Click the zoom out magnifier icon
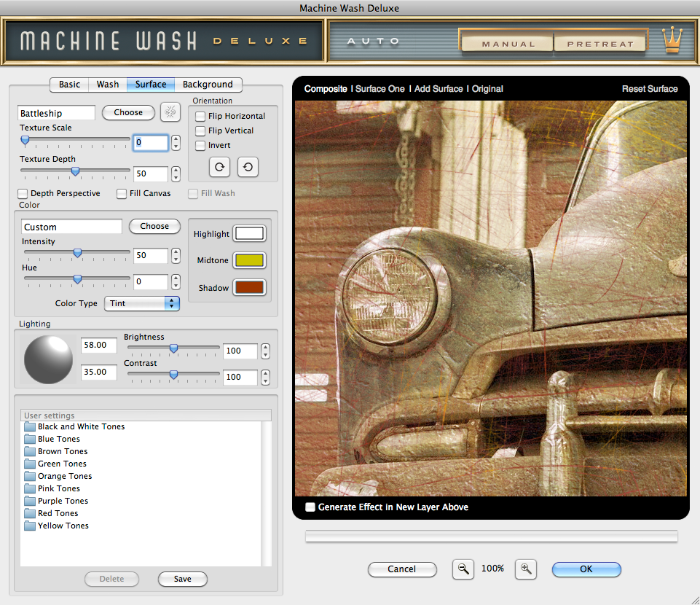The width and height of the screenshot is (700, 605). [x=463, y=569]
